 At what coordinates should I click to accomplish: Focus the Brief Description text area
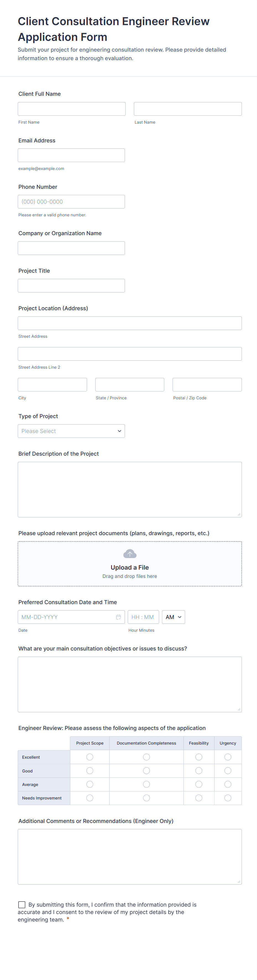(x=129, y=489)
